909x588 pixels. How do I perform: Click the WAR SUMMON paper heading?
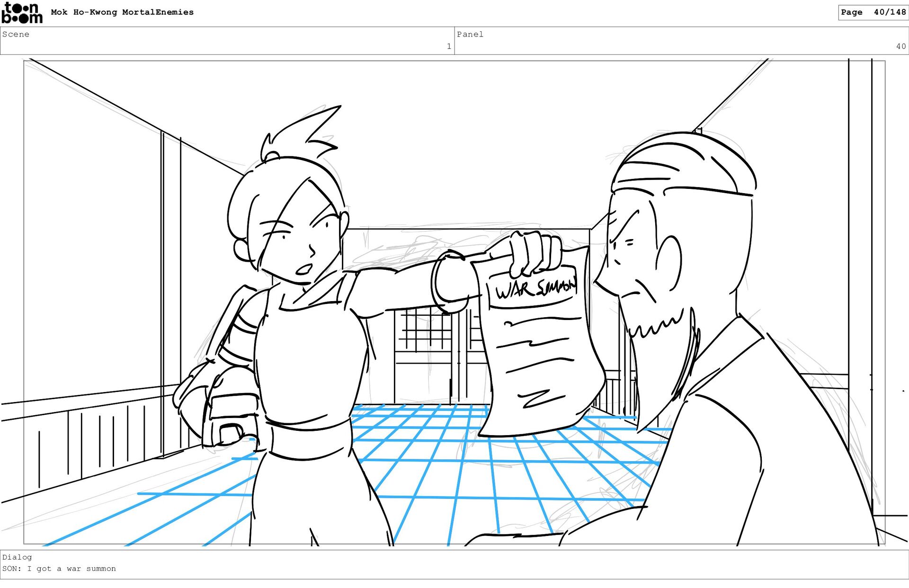(535, 288)
